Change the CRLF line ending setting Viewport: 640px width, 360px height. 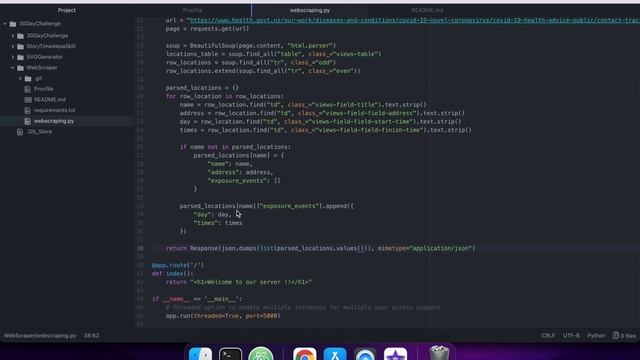(x=548, y=336)
